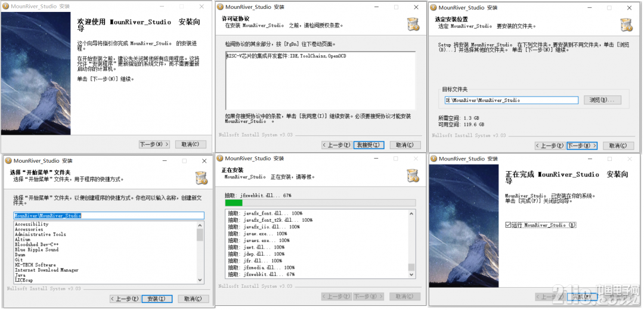The width and height of the screenshot is (644, 310).
Task: Click the javafx_font.dll log line
Action: point(265,213)
